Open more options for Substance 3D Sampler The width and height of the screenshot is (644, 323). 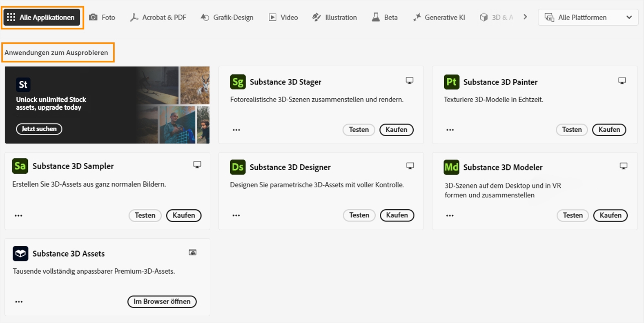click(18, 215)
